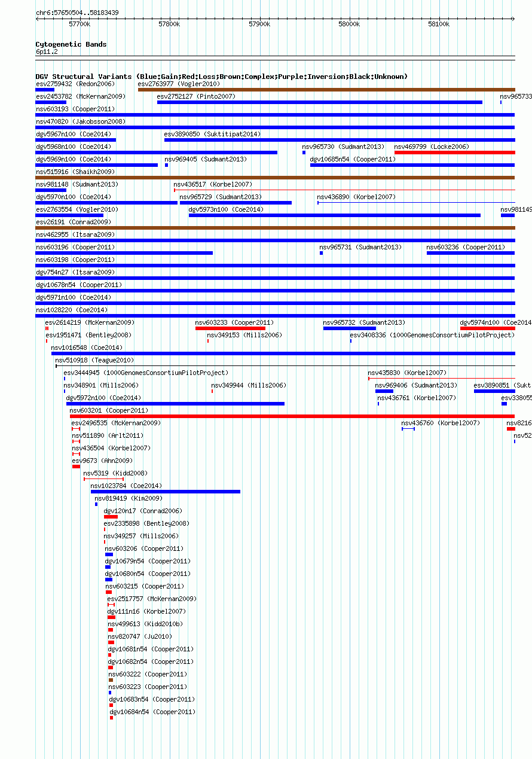Click the nsv462955 (Itsara2009) label
Screen dimensions: 532x759
point(75,234)
